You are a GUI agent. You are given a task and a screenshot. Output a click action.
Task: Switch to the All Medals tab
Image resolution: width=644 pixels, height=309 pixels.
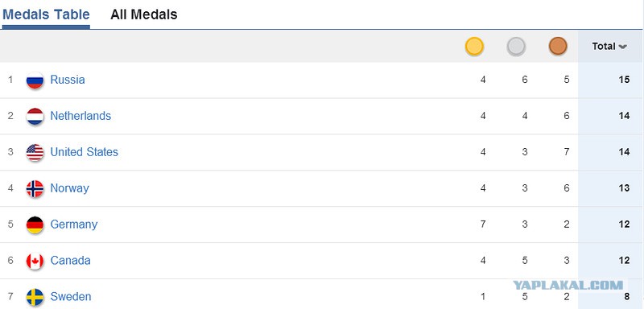144,14
